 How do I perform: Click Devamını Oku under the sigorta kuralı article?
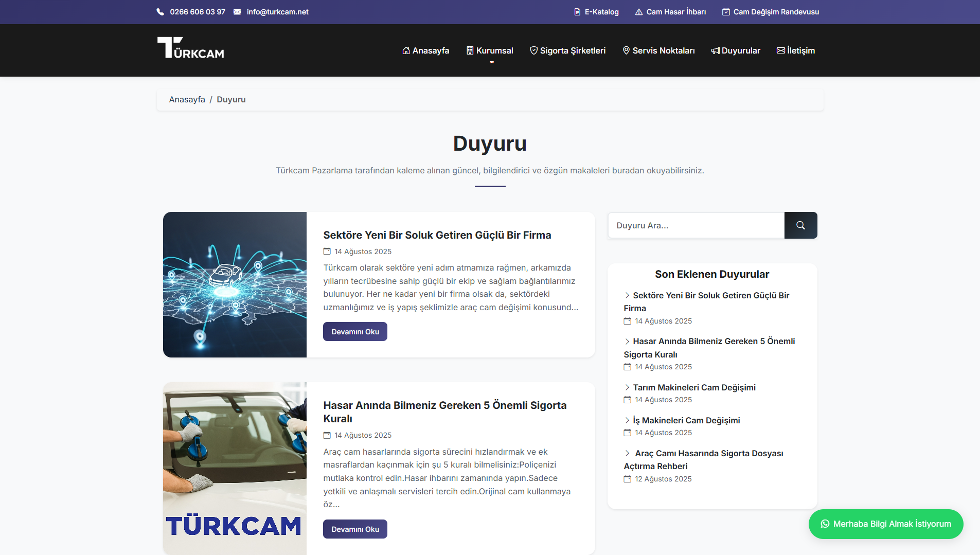pyautogui.click(x=355, y=529)
